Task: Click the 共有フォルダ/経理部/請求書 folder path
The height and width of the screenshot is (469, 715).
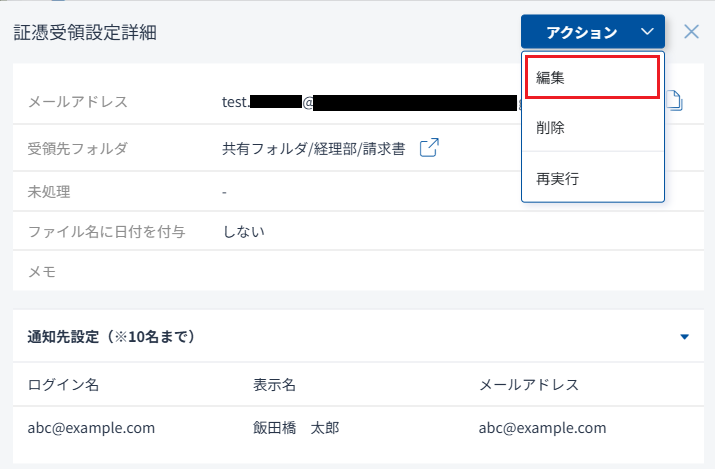Action: (313, 149)
